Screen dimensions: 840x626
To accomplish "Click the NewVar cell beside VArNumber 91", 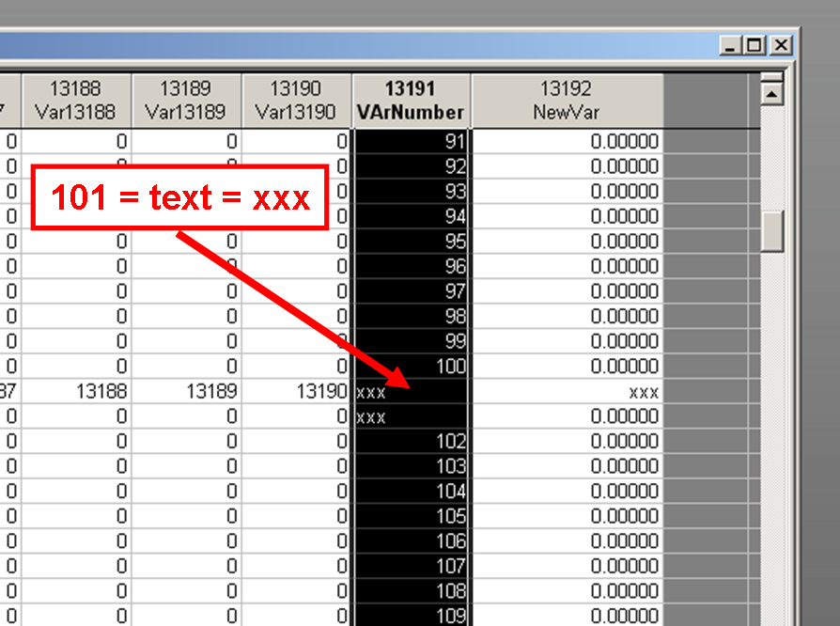I will click(x=567, y=142).
